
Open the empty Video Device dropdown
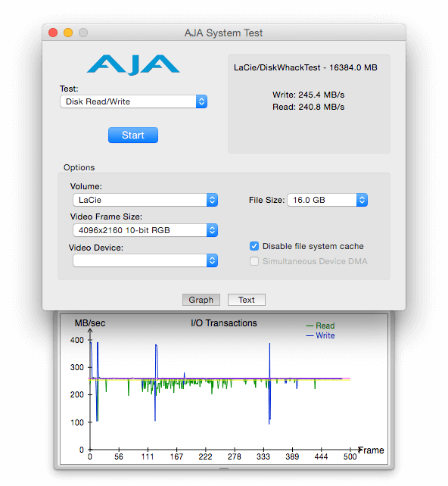145,260
